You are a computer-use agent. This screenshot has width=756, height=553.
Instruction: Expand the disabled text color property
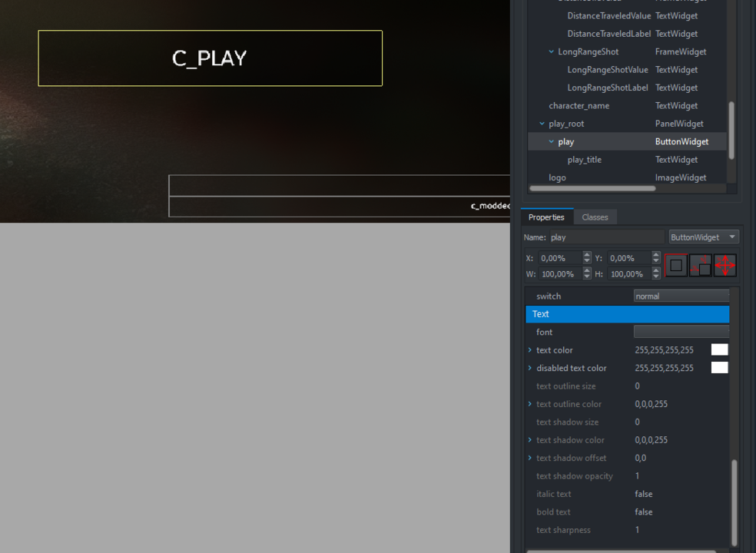[530, 368]
